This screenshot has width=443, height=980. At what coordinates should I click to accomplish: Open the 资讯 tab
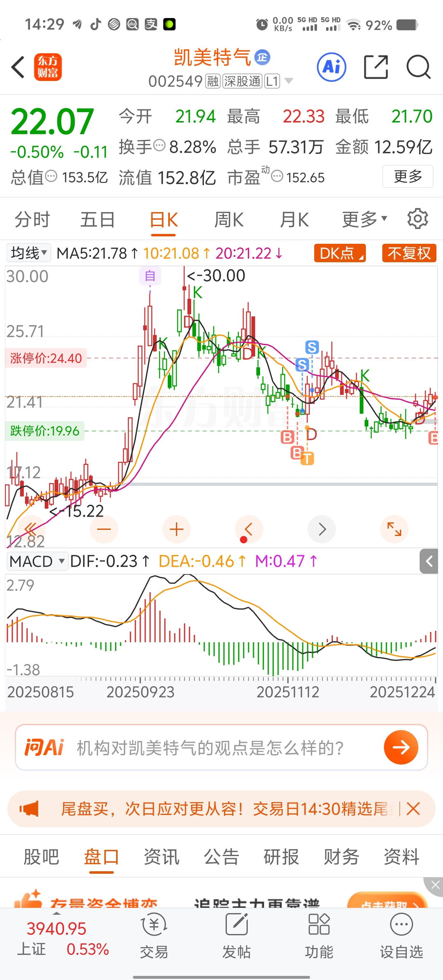161,857
